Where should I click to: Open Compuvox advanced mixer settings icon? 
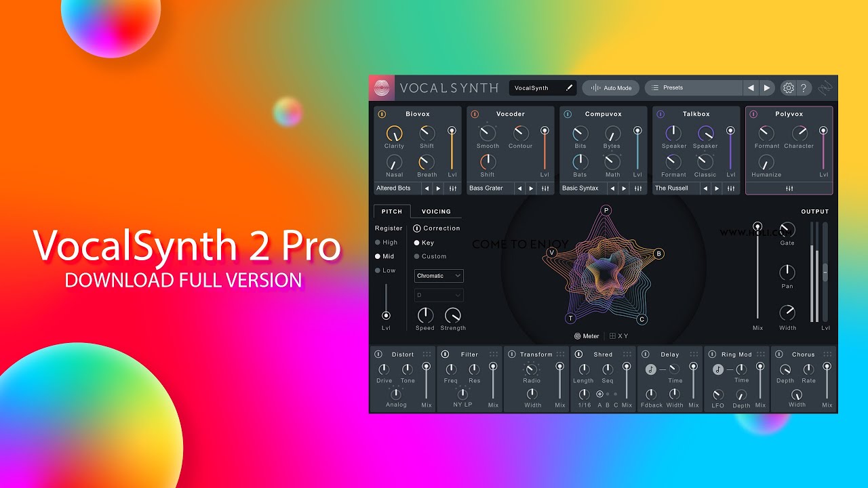638,188
